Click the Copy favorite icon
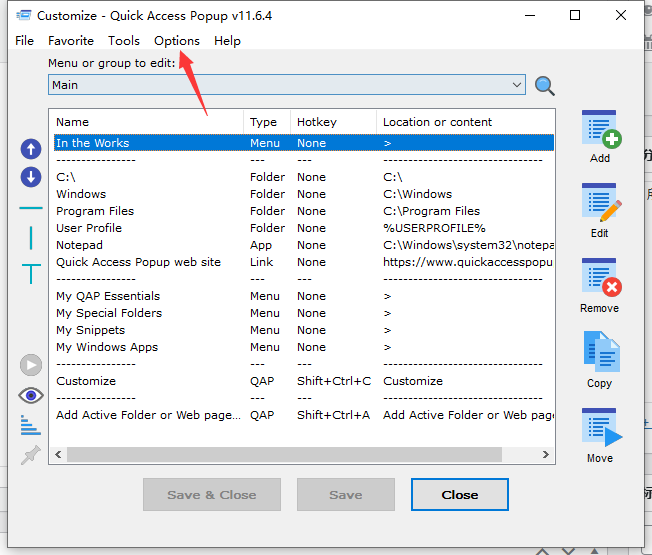The image size is (652, 555). coord(601,352)
